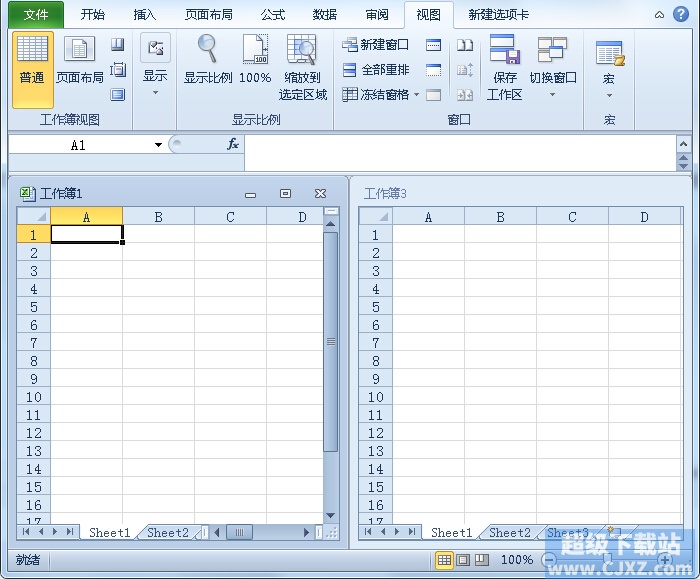Viewport: 700px width, 579px height.
Task: Click Zoom to Selection (缩放到选定区域)
Action: 303,68
